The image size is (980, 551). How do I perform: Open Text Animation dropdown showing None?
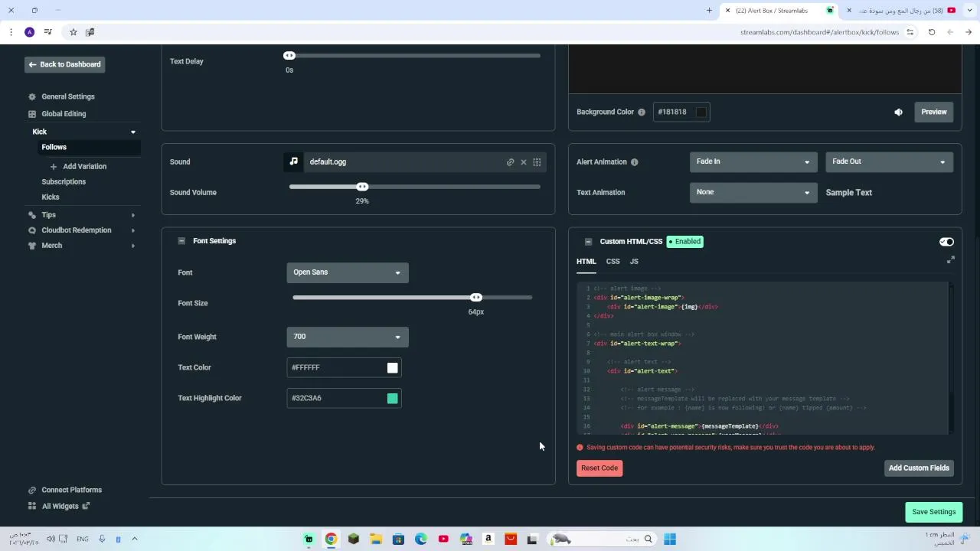pyautogui.click(x=753, y=192)
